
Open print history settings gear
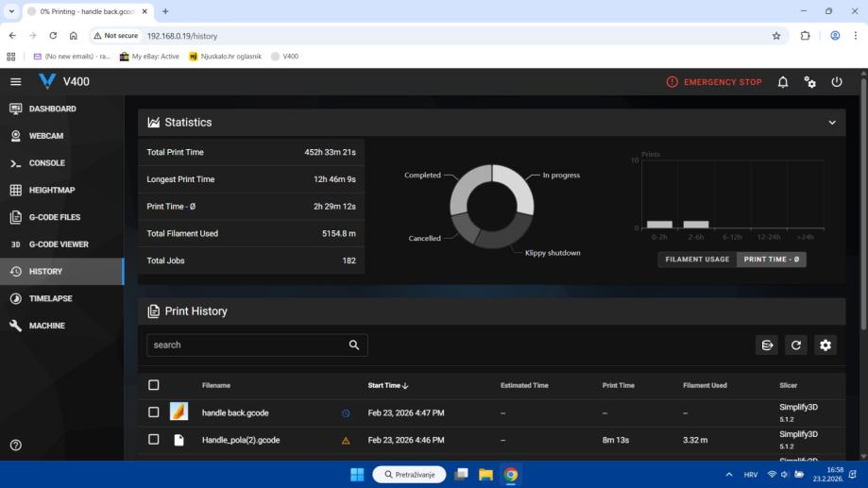click(x=825, y=345)
